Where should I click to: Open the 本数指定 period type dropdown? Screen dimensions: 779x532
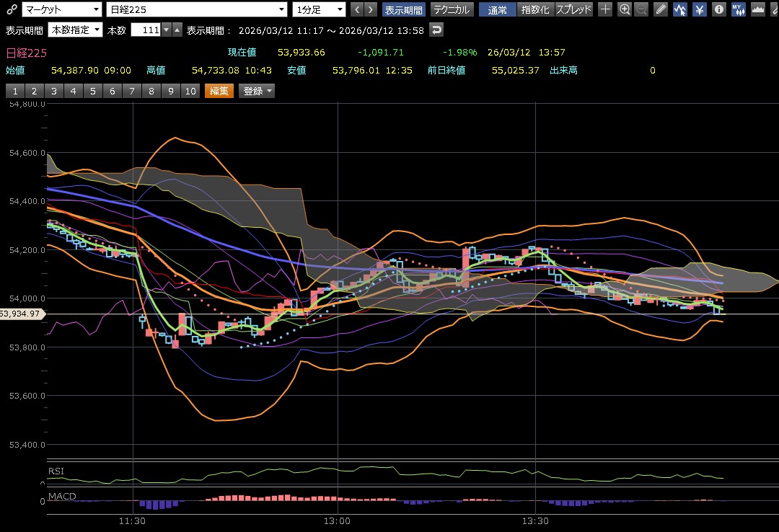pyautogui.click(x=75, y=30)
